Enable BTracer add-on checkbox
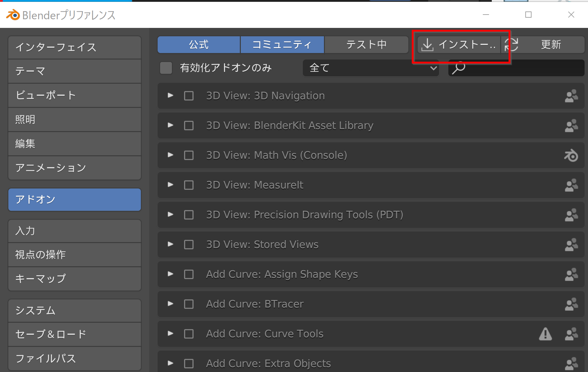 (189, 304)
